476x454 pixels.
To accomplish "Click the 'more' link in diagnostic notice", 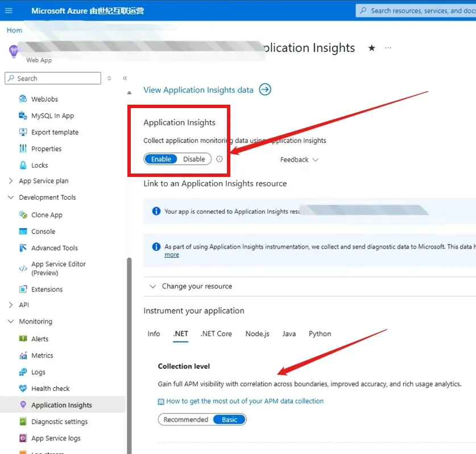I will point(172,255).
